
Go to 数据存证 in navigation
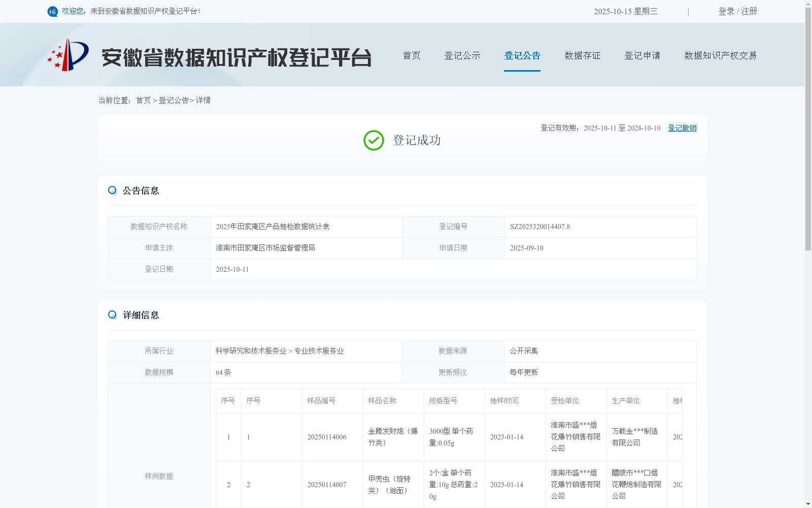(583, 55)
